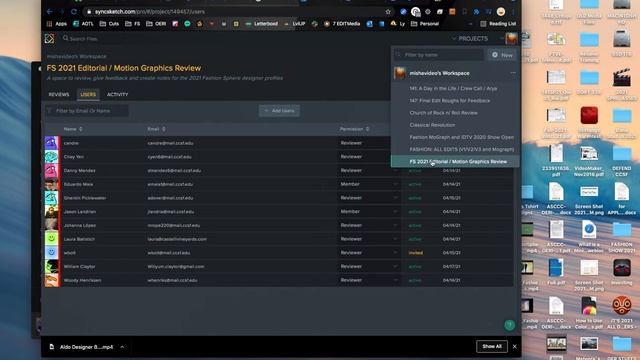Screen dimensions: 640x360
Task: Open the Personal bookmarks folder
Action: (x=425, y=24)
